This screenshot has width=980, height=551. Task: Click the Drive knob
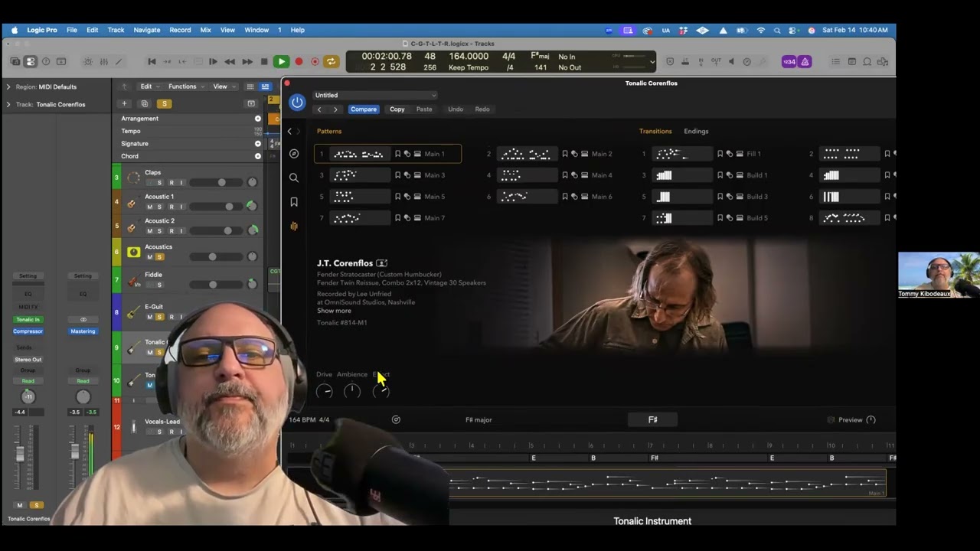coord(325,391)
